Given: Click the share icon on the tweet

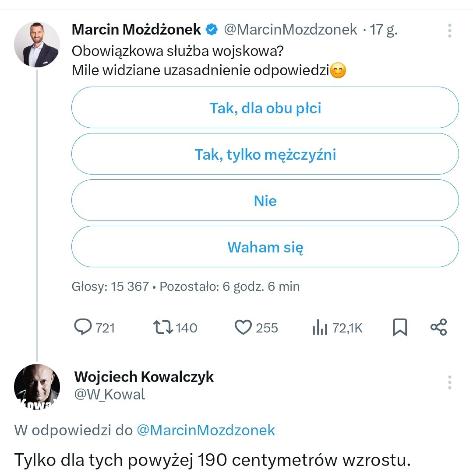Looking at the screenshot, I should pyautogui.click(x=438, y=327).
